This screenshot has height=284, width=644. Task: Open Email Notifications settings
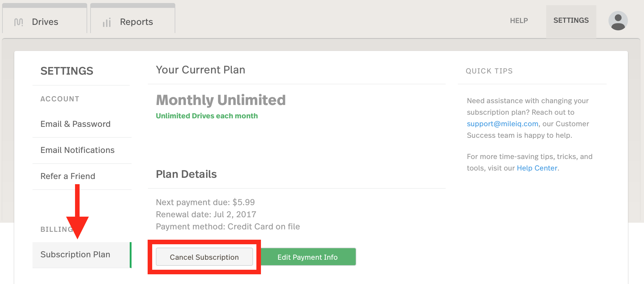pyautogui.click(x=77, y=150)
